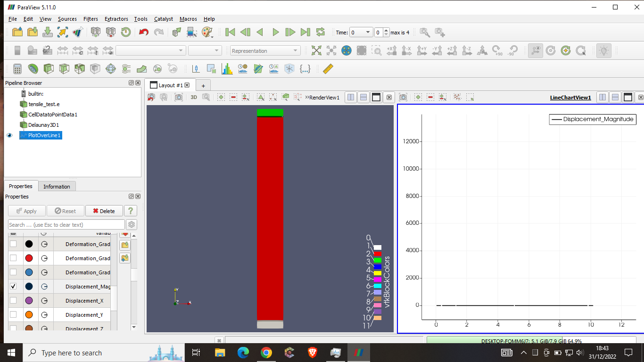644x362 pixels.
Task: Toggle visibility of PlotOverLine1
Action: (9, 135)
